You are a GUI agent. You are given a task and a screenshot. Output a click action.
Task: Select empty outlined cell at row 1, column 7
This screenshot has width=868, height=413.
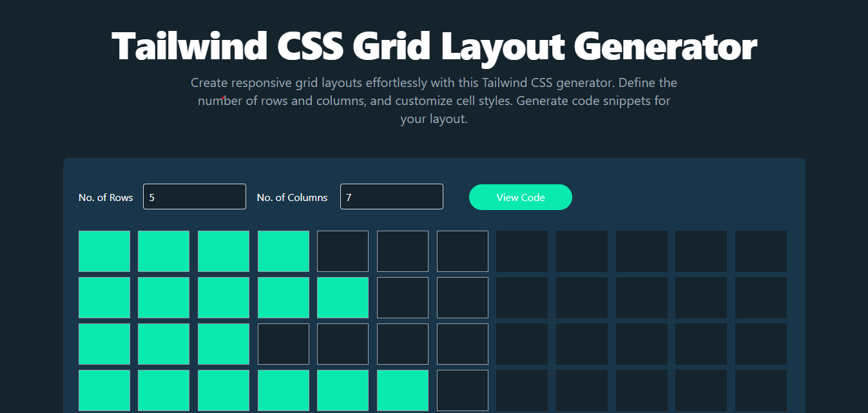point(463,251)
